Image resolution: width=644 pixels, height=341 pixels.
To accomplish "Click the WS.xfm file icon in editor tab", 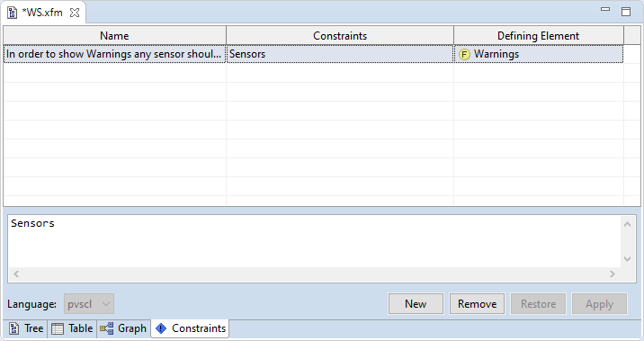I will click(x=13, y=13).
